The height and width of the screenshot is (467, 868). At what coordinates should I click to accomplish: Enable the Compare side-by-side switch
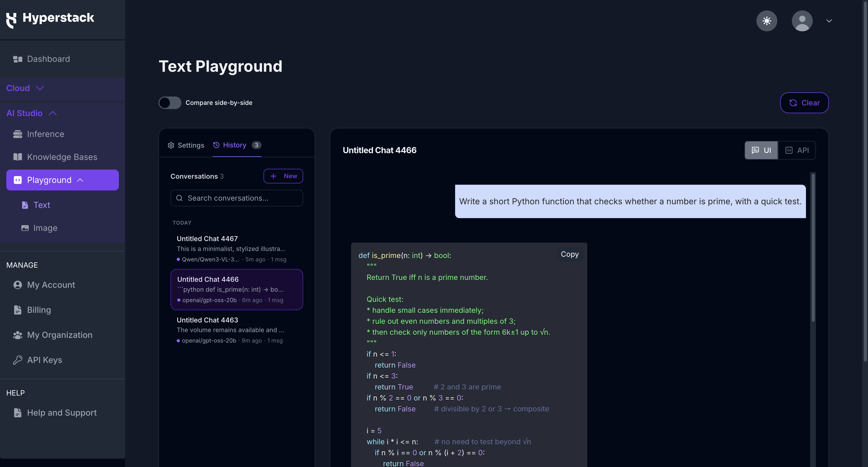pos(170,103)
